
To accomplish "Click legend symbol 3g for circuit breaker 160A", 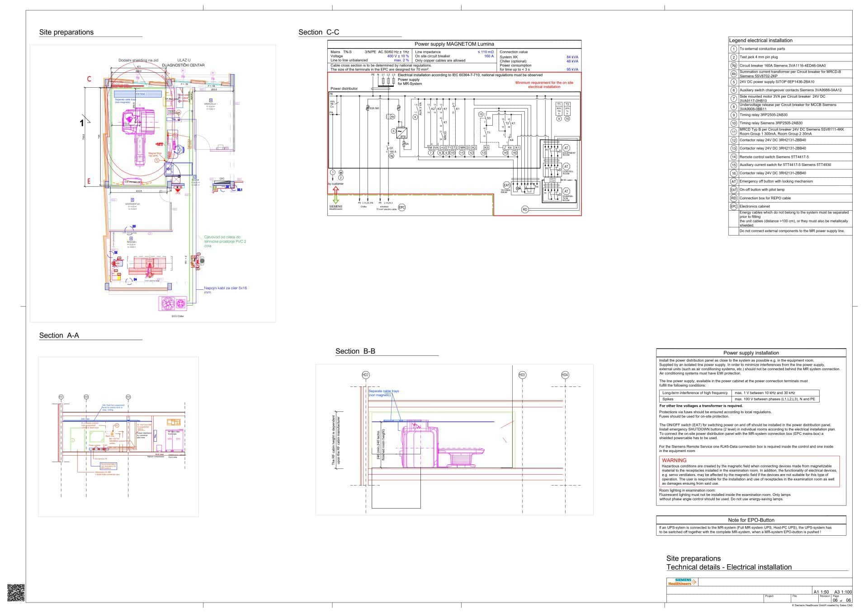I will [734, 66].
